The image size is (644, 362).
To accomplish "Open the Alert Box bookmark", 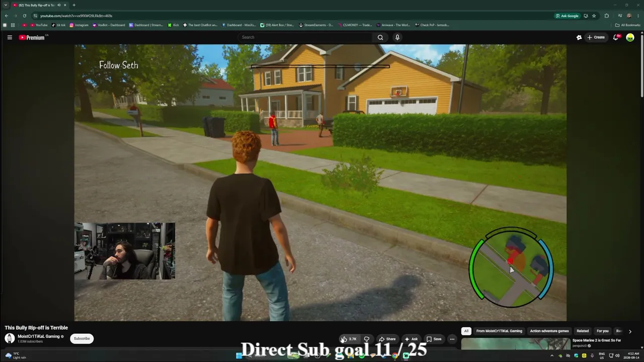I will [277, 25].
